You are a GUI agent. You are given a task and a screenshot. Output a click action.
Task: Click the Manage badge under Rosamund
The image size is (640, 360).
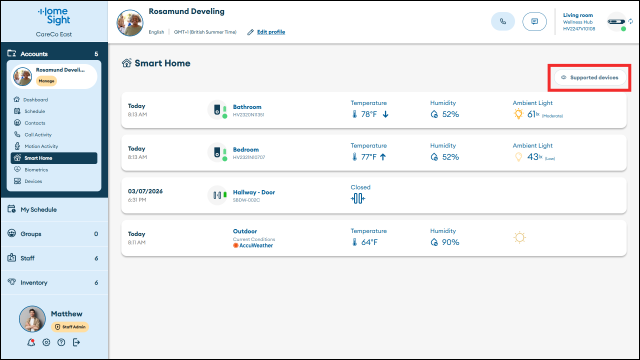click(47, 81)
